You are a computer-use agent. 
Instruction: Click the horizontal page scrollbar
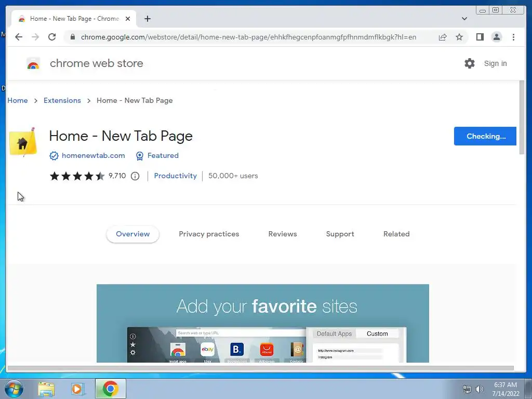point(261,368)
